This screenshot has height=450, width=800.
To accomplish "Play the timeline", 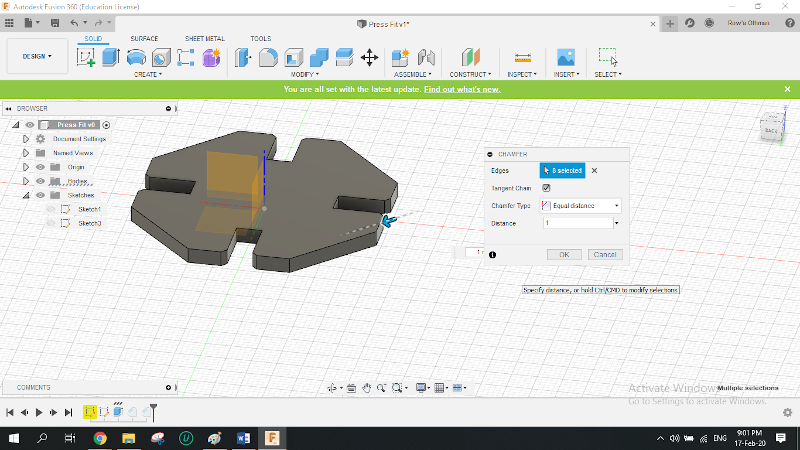I will click(39, 412).
